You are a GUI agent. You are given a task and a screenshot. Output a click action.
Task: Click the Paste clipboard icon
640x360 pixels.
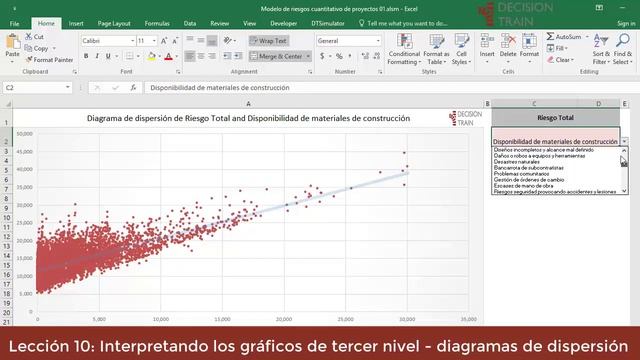point(13,42)
